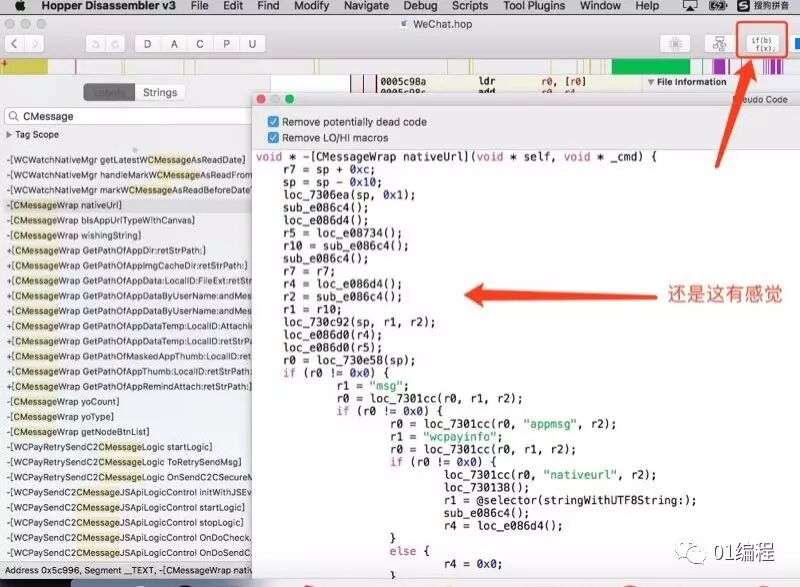This screenshot has width=800, height=587.
Task: Click the purple segment in navigation bar
Action: 719,67
